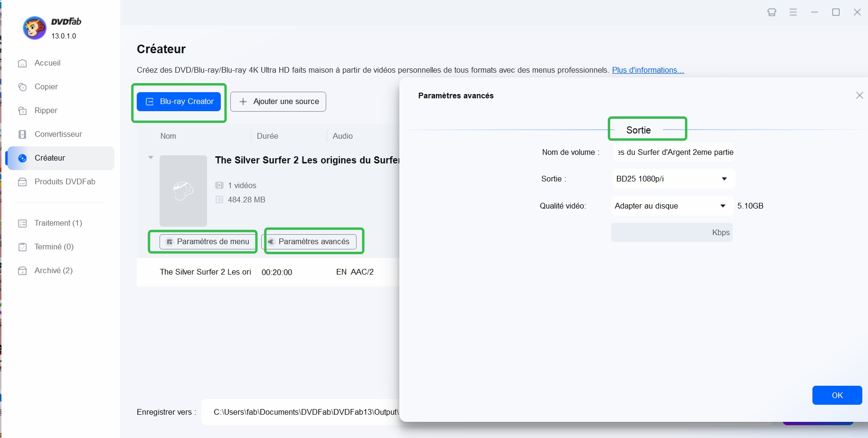Image resolution: width=868 pixels, height=438 pixels.
Task: Open Produits DVDFab
Action: click(x=65, y=181)
